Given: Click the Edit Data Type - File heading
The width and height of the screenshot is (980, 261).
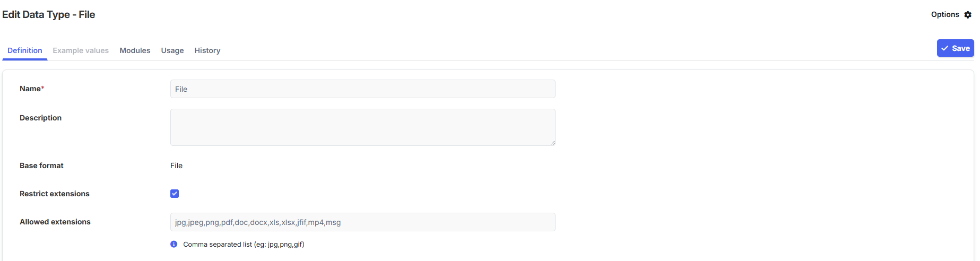Looking at the screenshot, I should point(49,14).
